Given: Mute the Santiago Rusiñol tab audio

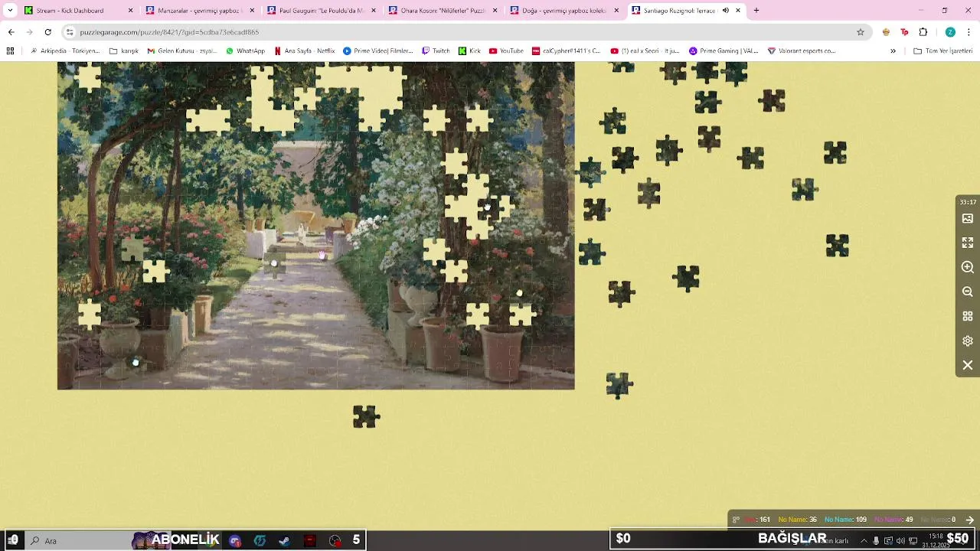Looking at the screenshot, I should coord(725,11).
